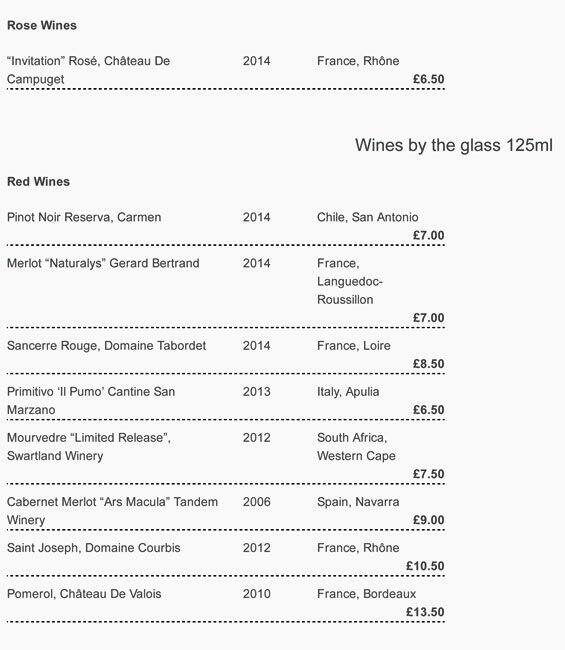Viewport: 565px width, 650px height.
Task: Click the 2006 vintage year
Action: (257, 502)
